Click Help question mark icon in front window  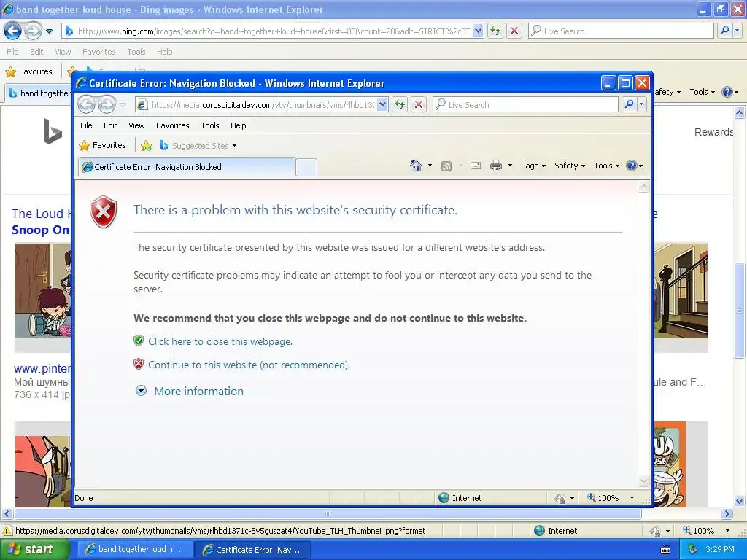click(x=632, y=166)
